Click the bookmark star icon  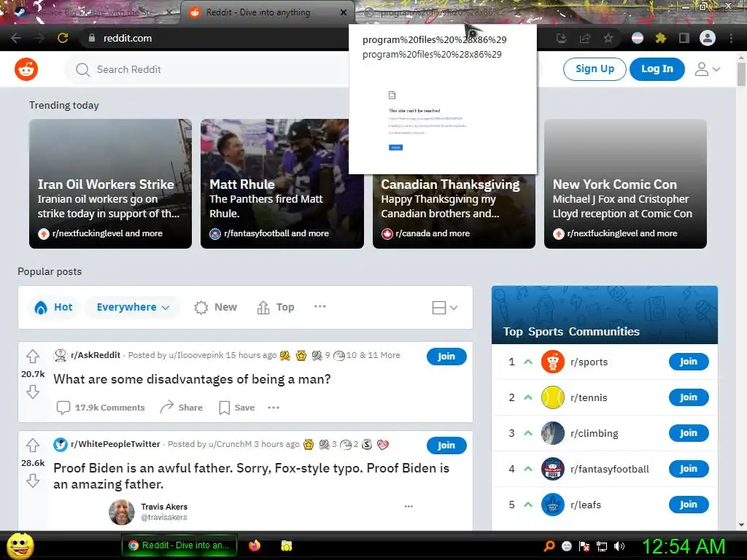(608, 38)
